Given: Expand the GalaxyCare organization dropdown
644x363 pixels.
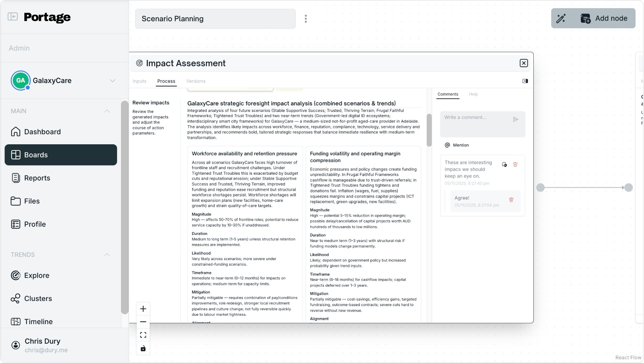Looking at the screenshot, I should (x=112, y=81).
